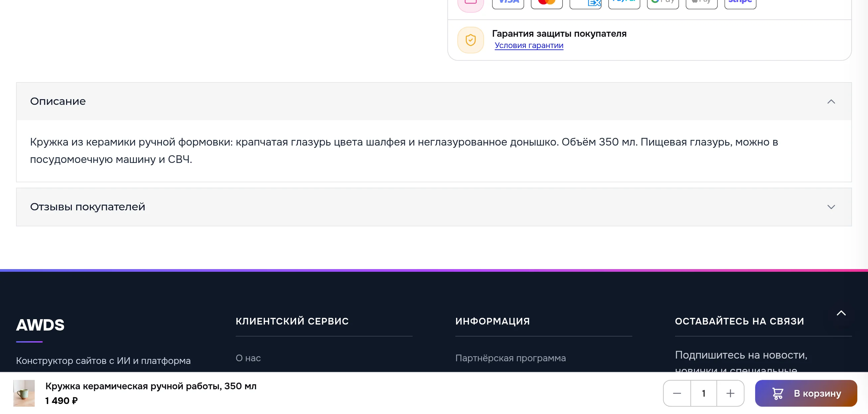Open the О нас footer link
Image resolution: width=868 pixels, height=414 pixels.
point(248,358)
